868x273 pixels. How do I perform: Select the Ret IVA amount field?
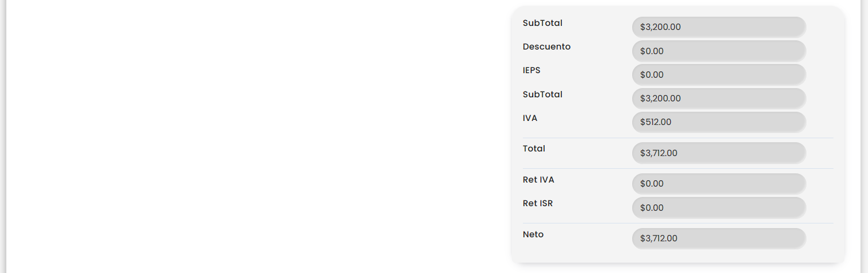[718, 184]
